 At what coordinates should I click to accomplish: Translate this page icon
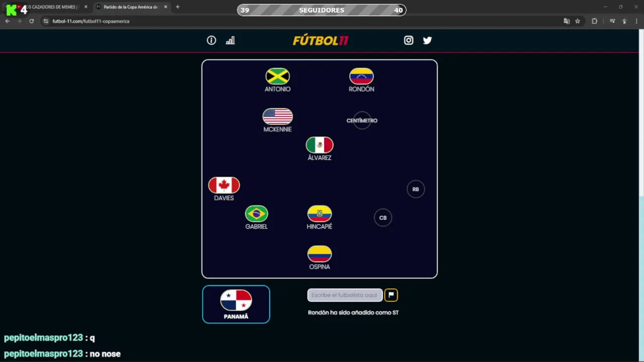[567, 21]
